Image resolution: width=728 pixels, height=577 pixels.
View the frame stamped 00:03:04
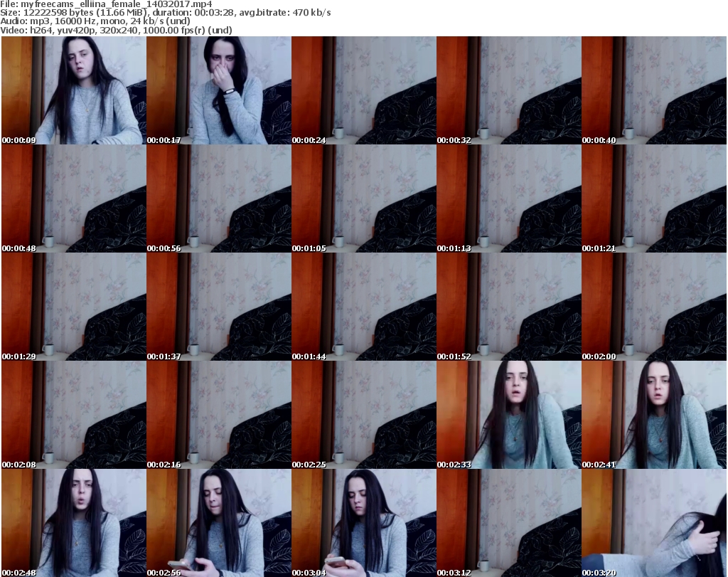pos(363,523)
